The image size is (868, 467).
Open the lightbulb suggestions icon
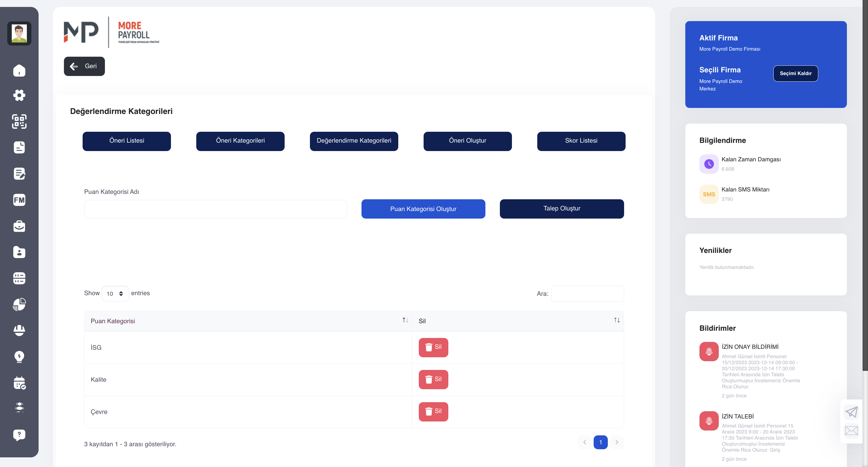tap(19, 357)
